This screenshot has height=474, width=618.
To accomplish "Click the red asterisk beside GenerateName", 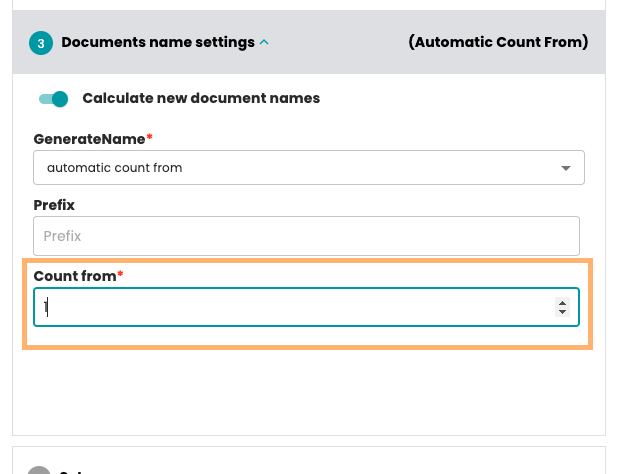I will point(150,137).
